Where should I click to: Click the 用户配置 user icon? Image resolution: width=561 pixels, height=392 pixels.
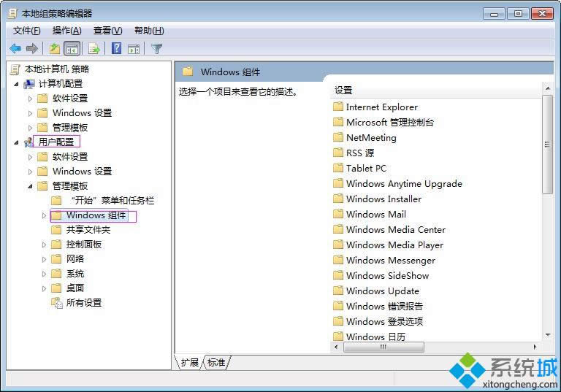click(x=28, y=142)
